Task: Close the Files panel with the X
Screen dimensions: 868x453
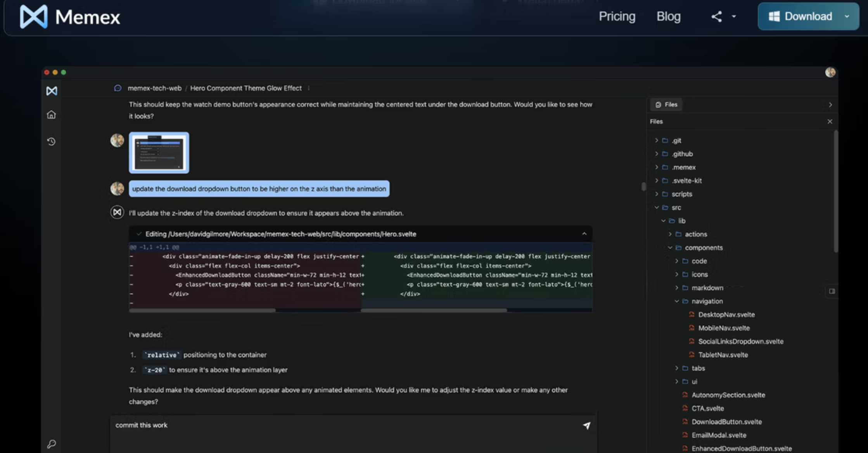Action: tap(830, 121)
